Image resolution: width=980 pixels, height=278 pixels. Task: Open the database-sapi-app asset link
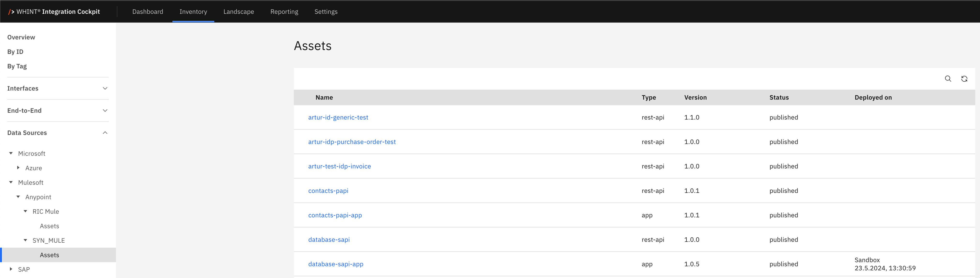click(x=335, y=264)
